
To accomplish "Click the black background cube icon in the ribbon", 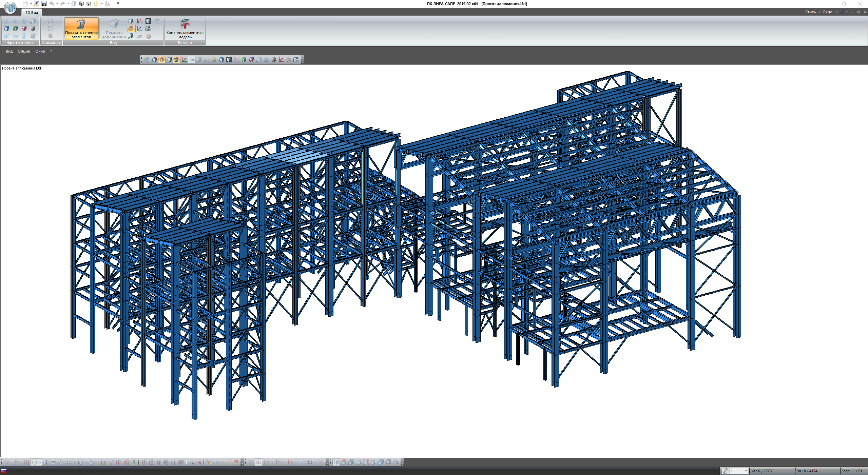I will 148,21.
